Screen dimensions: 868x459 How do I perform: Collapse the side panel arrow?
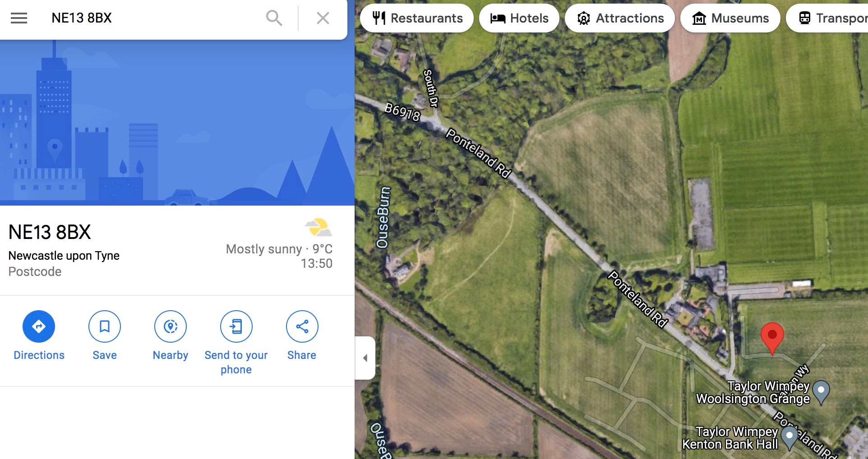[365, 358]
